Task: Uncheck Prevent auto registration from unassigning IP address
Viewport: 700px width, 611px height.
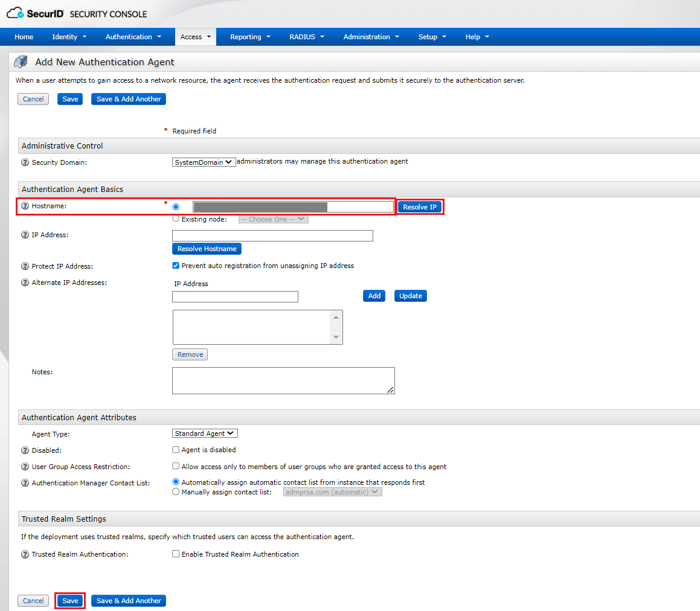Action: pos(176,266)
